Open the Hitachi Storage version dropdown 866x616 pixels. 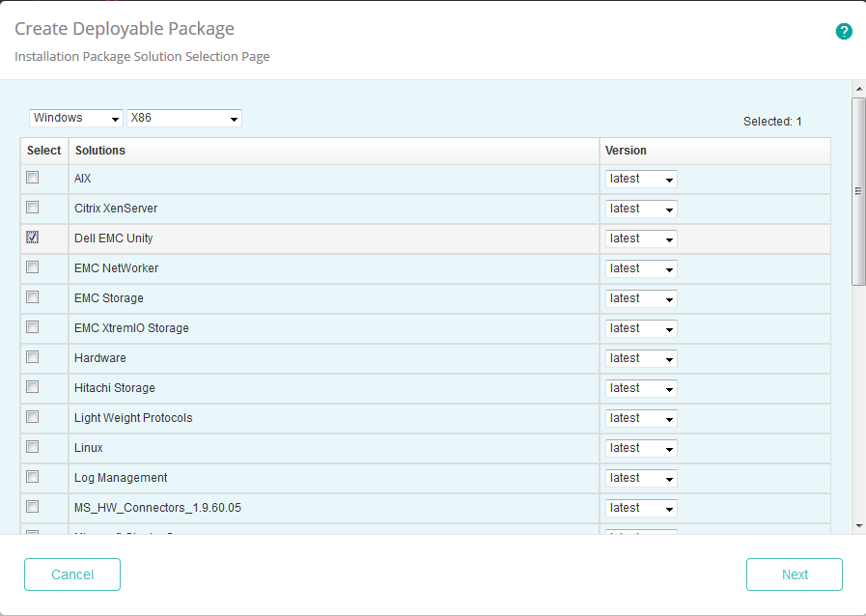click(640, 387)
